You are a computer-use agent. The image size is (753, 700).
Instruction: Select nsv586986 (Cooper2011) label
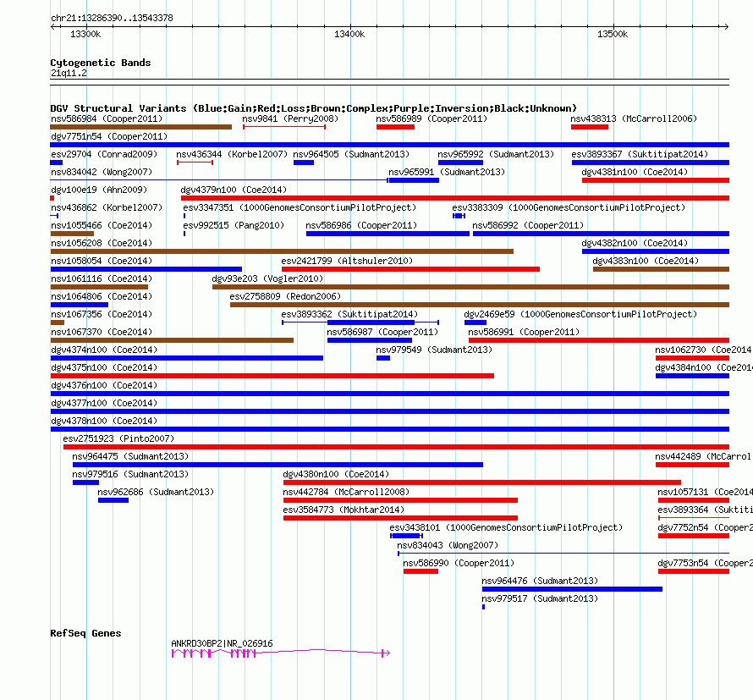361,225
